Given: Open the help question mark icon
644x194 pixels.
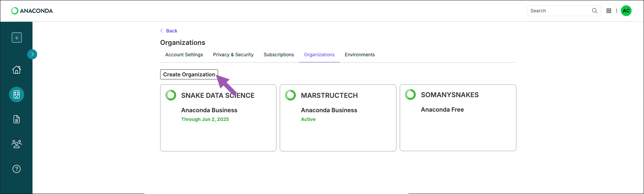Looking at the screenshot, I should 16,169.
